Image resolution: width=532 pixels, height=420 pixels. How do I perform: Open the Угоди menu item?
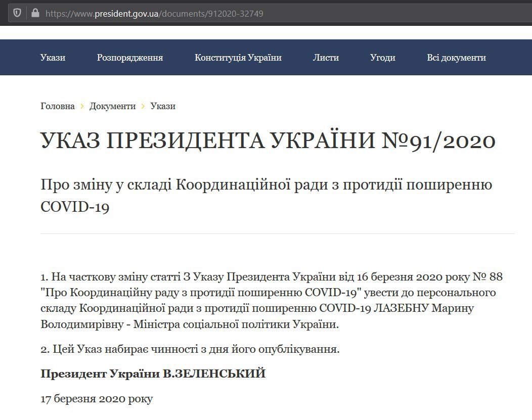pyautogui.click(x=383, y=58)
